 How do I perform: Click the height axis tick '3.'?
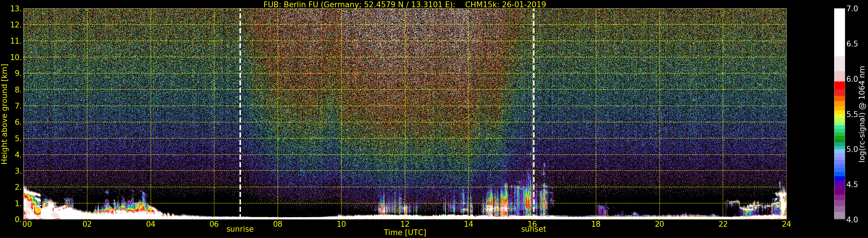click(18, 171)
